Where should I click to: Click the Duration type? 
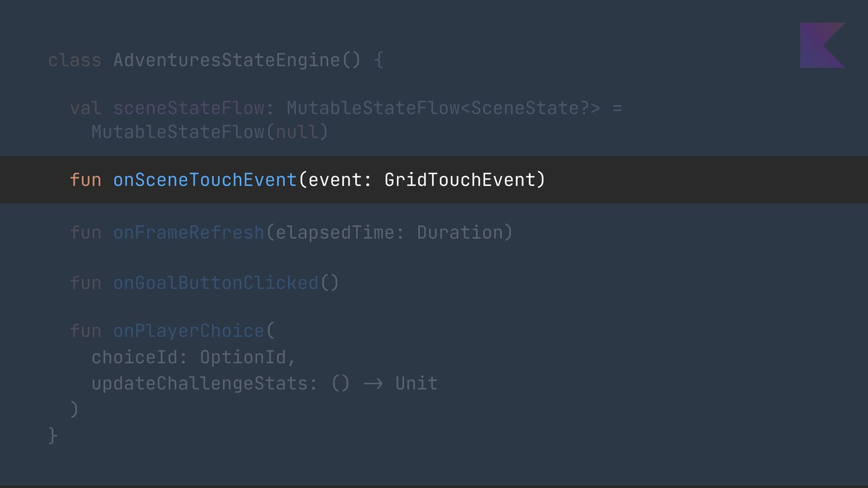460,232
